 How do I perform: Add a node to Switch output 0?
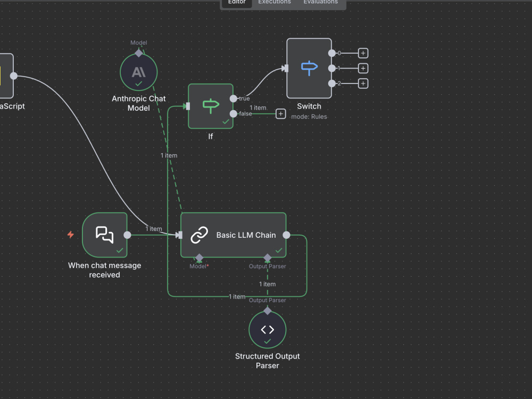[x=363, y=53]
